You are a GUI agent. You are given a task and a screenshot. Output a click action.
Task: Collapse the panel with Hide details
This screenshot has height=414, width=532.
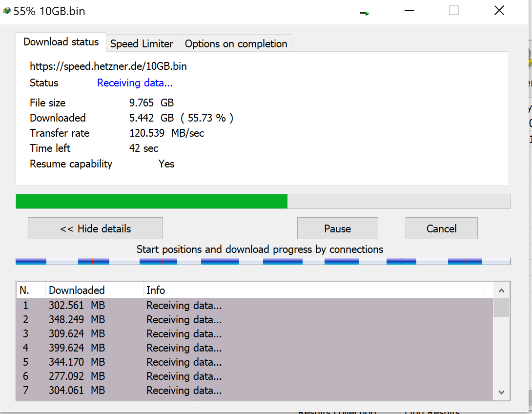(x=95, y=228)
